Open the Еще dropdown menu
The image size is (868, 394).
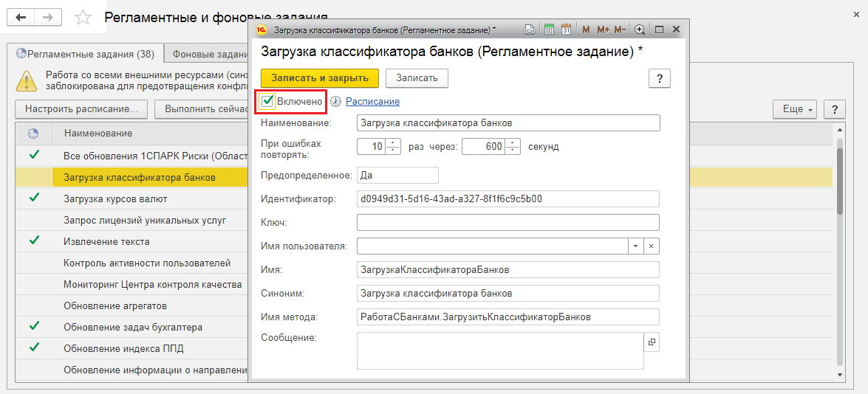[x=794, y=109]
